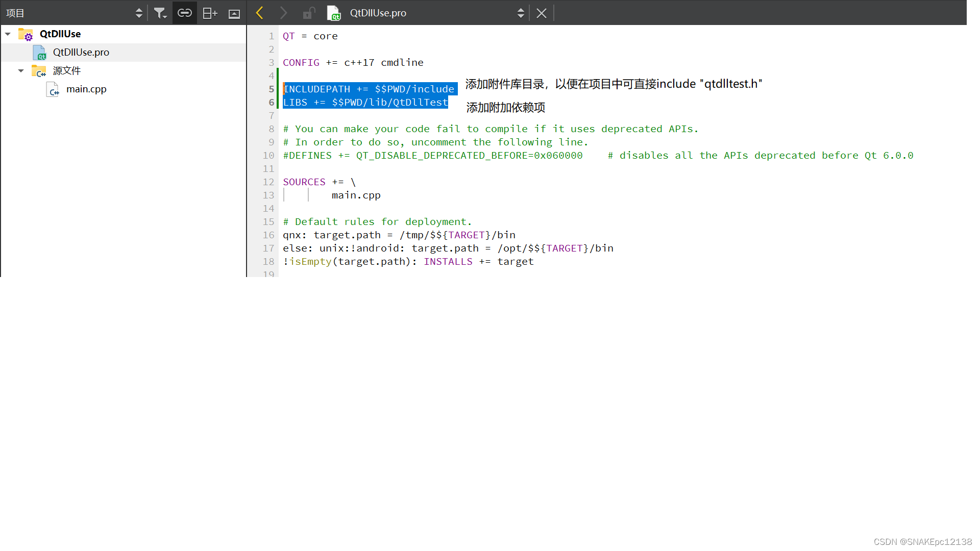Click the CONFIG += c++17 cmdline line
The width and height of the screenshot is (980, 551).
click(353, 62)
